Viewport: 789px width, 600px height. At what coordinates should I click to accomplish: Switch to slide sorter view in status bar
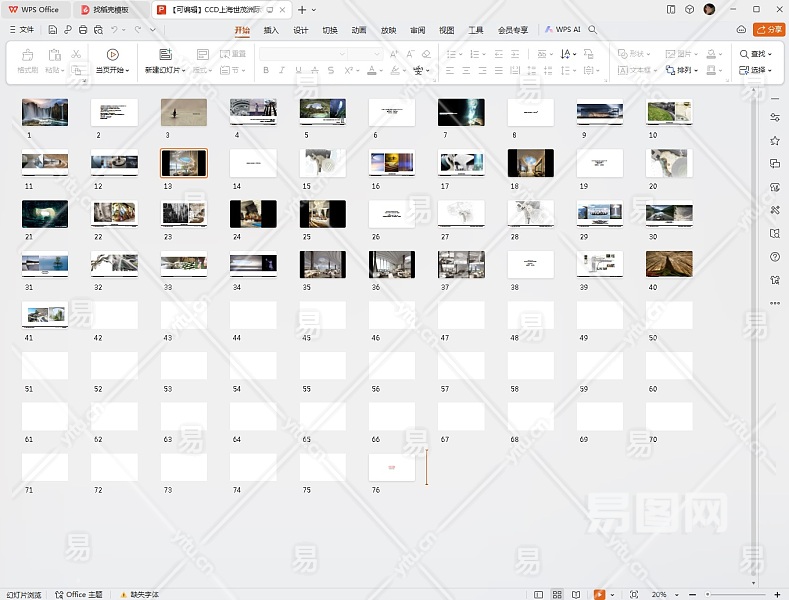point(557,594)
